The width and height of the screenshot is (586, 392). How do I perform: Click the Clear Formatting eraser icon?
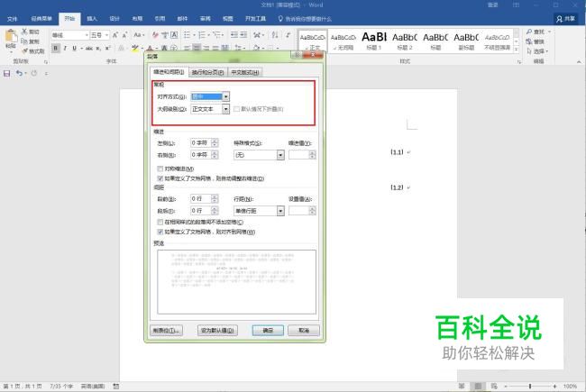155,35
